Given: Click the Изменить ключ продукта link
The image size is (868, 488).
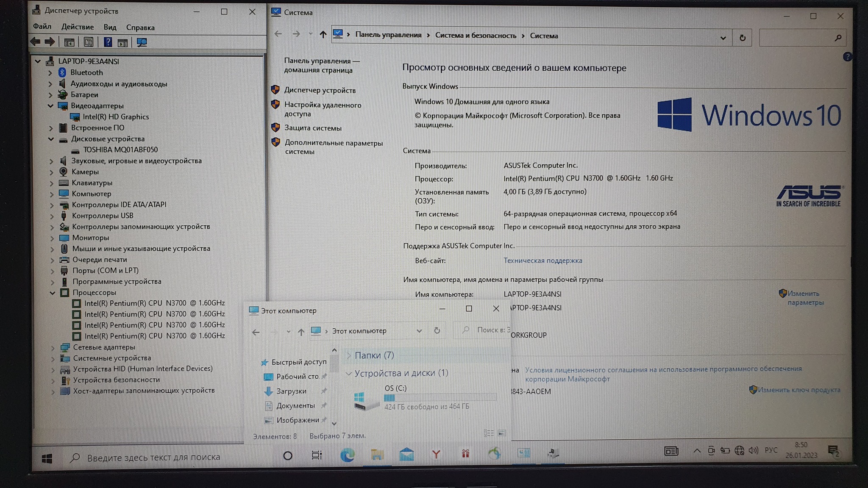Looking at the screenshot, I should (798, 390).
